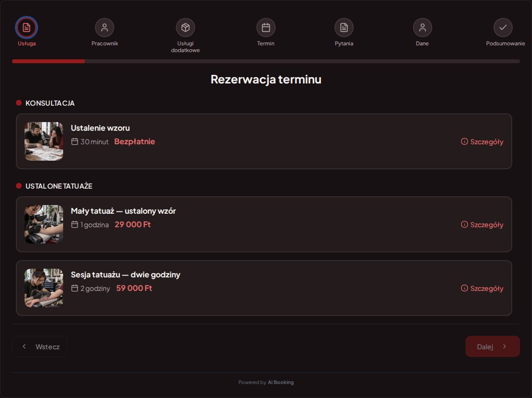Click the 30 minut duration text
Viewport: 532px width, 398px height.
coord(94,142)
